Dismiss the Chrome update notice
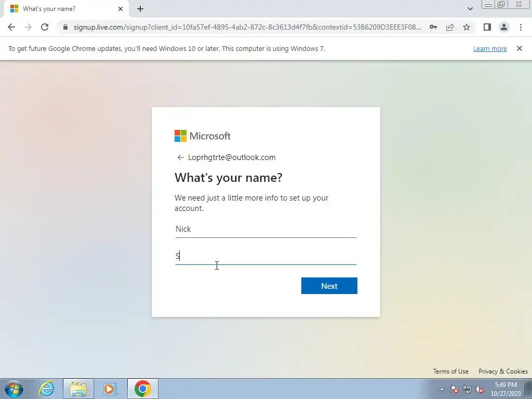This screenshot has height=399, width=532. (x=520, y=48)
